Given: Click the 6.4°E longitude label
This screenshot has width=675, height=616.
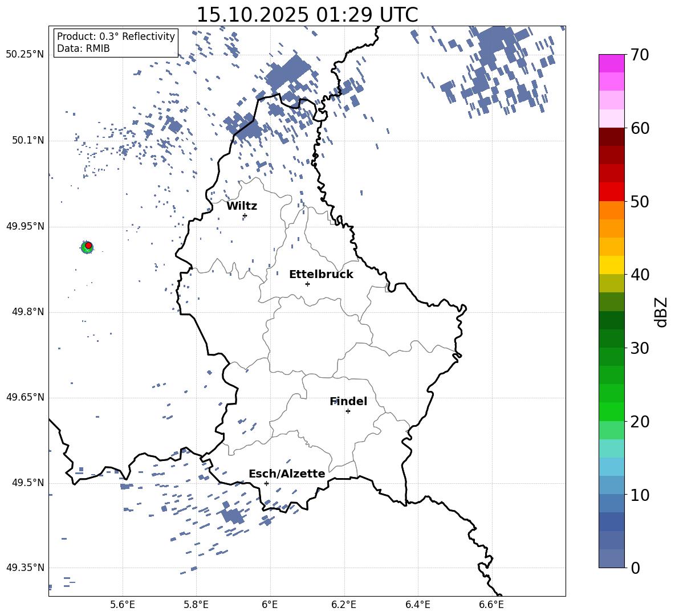Looking at the screenshot, I should (417, 605).
